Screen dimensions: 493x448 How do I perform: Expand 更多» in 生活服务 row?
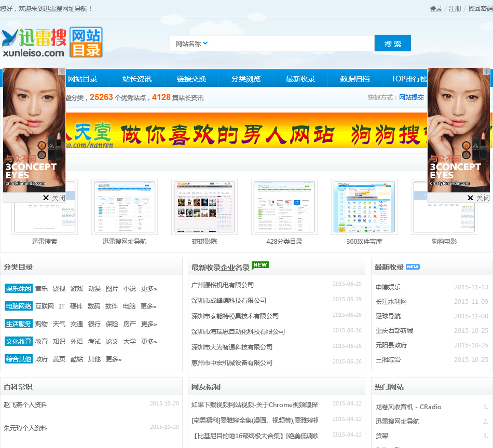[149, 324]
